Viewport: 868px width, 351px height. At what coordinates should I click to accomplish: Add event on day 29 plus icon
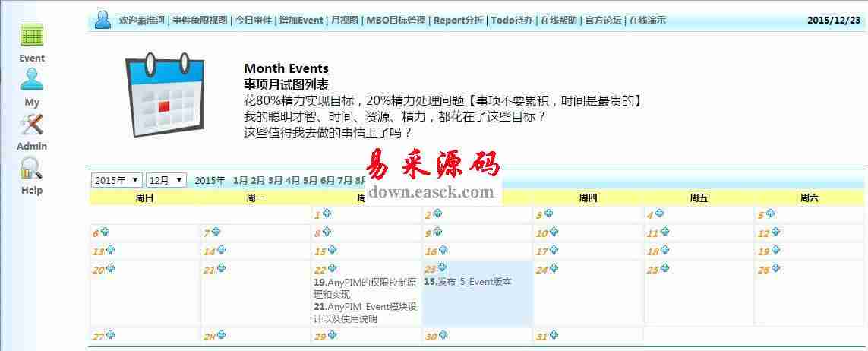point(332,335)
